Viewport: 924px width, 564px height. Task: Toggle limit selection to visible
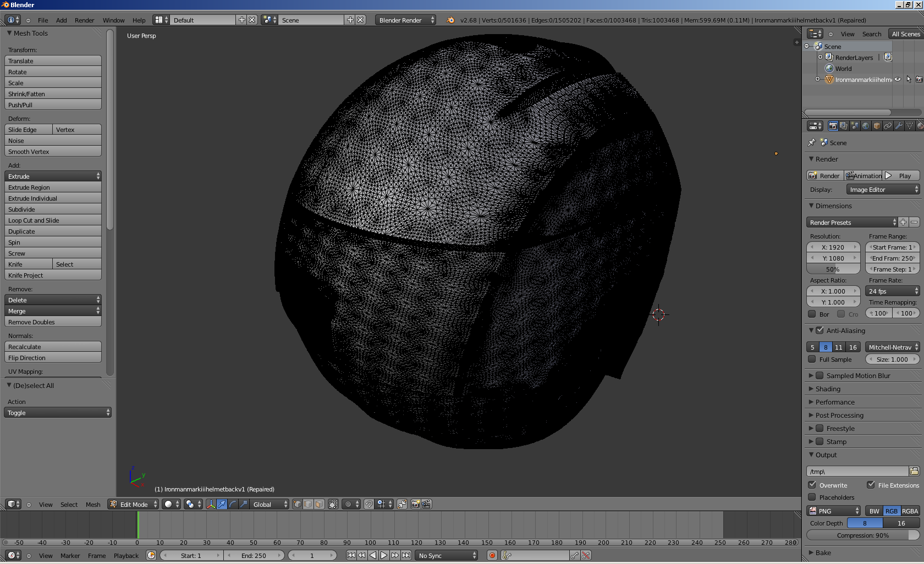click(333, 504)
